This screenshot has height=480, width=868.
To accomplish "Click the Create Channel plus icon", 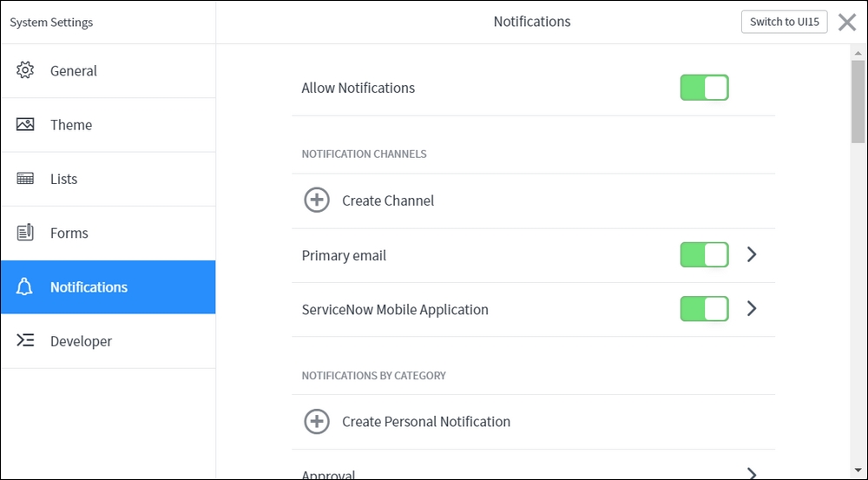I will (317, 200).
